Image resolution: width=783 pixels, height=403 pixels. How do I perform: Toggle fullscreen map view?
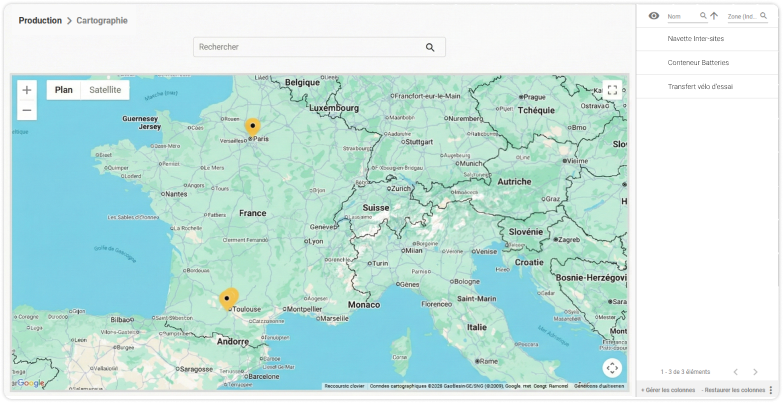point(612,90)
